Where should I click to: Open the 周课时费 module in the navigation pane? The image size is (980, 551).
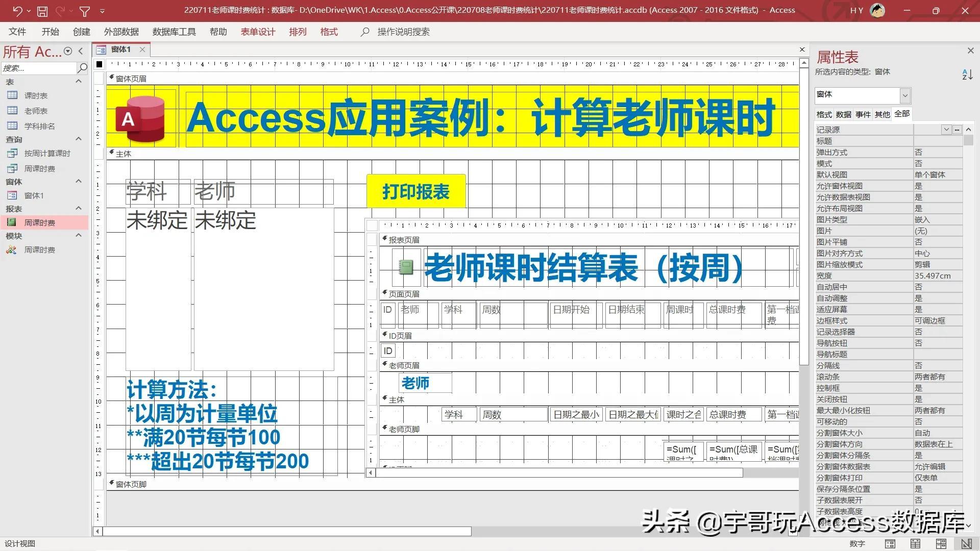(x=40, y=249)
